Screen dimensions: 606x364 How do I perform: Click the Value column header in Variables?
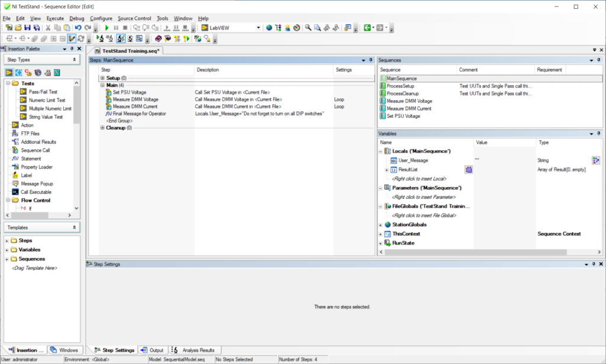(504, 143)
